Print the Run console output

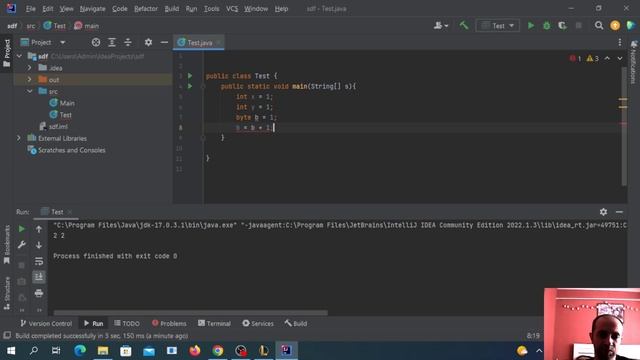point(39,293)
